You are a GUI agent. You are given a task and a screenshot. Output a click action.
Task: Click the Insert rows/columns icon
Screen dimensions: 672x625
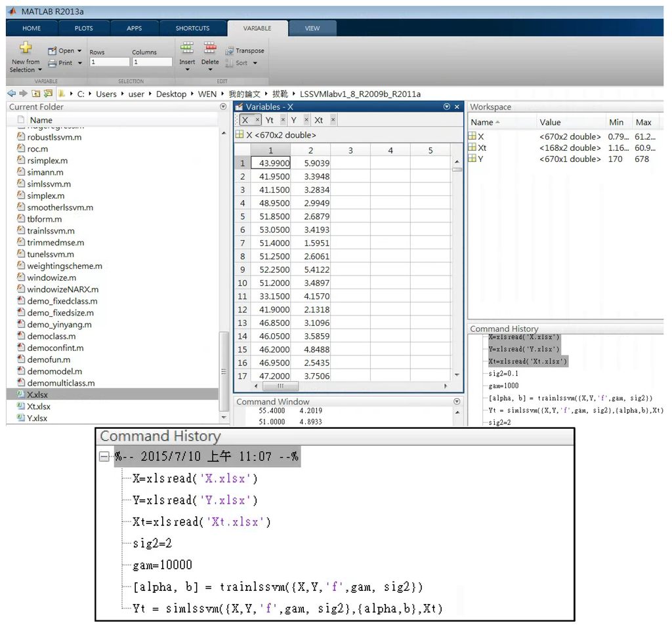point(187,48)
